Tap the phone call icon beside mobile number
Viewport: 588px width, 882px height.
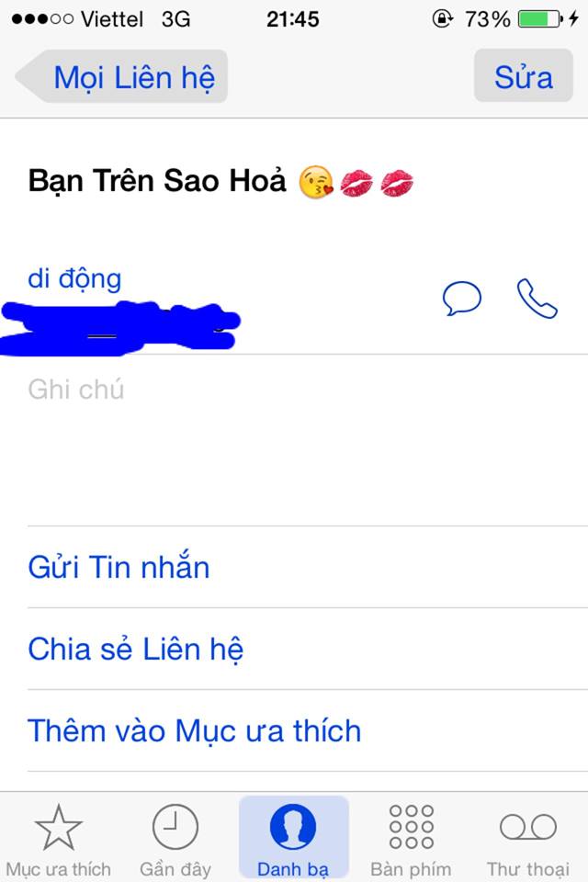(537, 298)
